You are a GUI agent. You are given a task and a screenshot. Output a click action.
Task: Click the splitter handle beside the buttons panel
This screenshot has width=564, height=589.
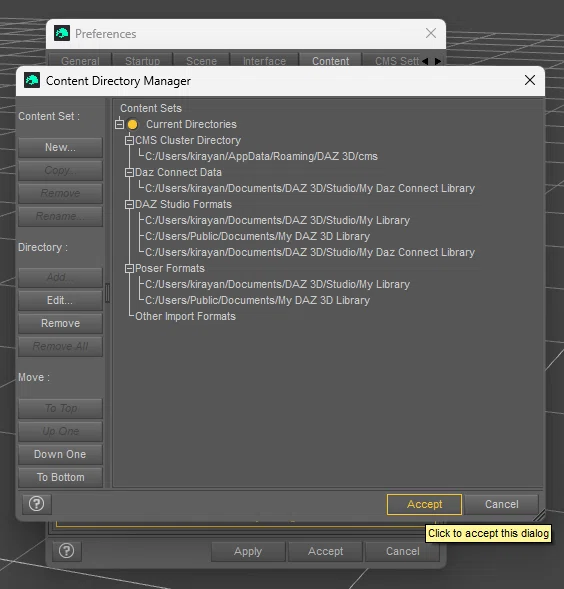107,293
